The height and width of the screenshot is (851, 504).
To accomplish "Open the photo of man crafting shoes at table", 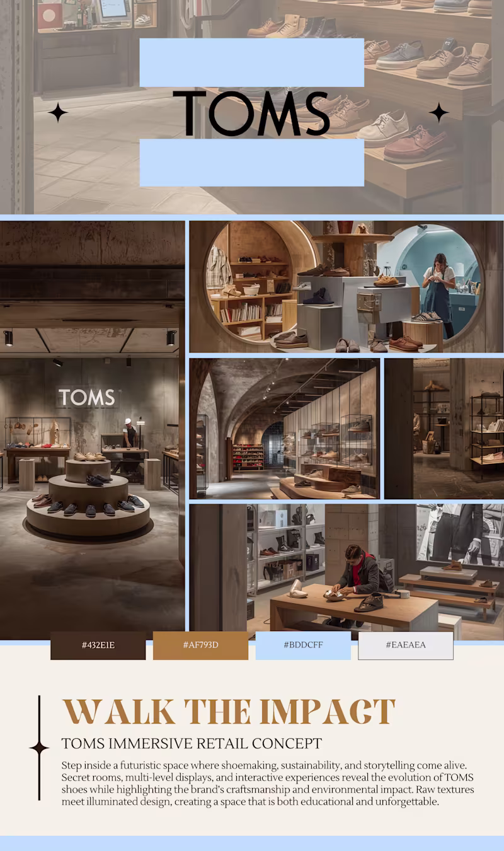I will [x=346, y=572].
